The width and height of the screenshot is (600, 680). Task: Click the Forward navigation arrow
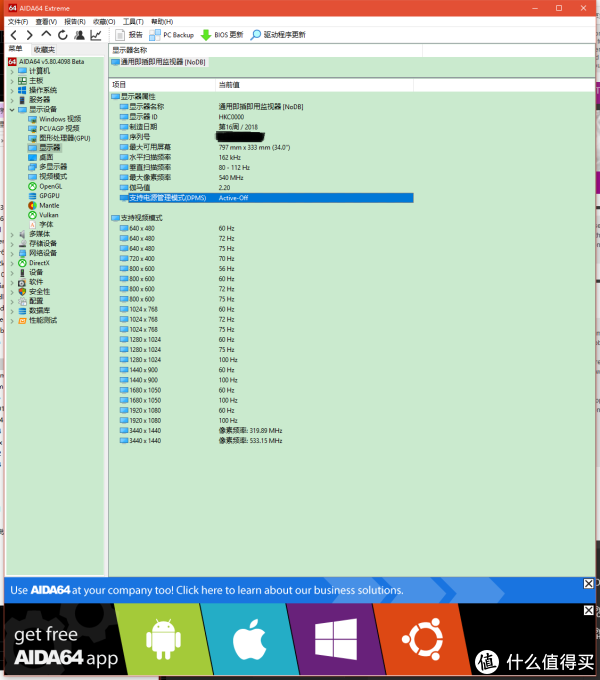pos(29,35)
